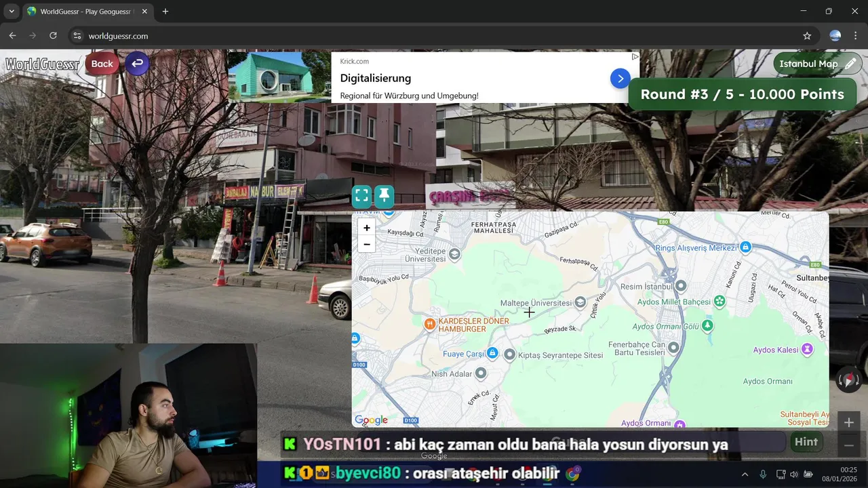Click the street view compass icon
Screen dimensions: 868x488
pyautogui.click(x=849, y=380)
